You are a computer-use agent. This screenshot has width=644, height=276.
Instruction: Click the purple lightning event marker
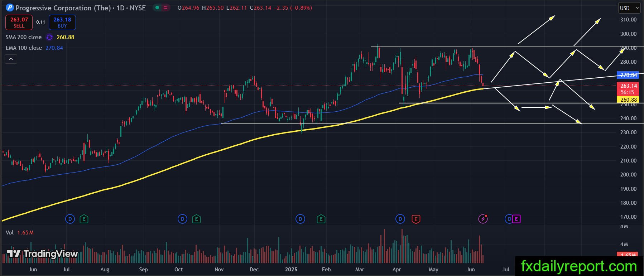point(483,219)
